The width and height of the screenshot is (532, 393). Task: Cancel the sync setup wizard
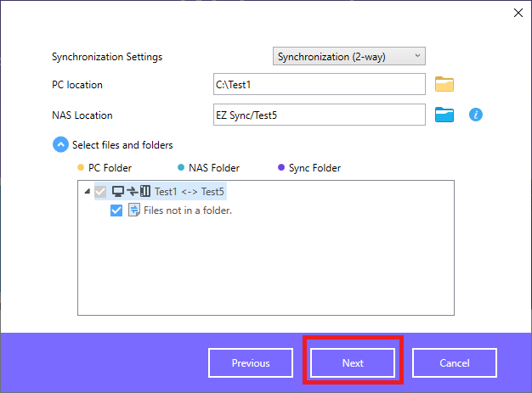pyautogui.click(x=455, y=362)
